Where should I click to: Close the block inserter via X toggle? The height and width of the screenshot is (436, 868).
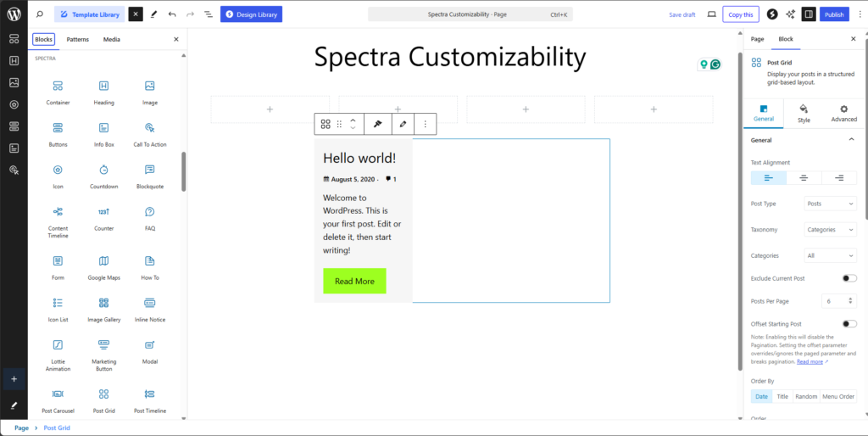pyautogui.click(x=136, y=14)
